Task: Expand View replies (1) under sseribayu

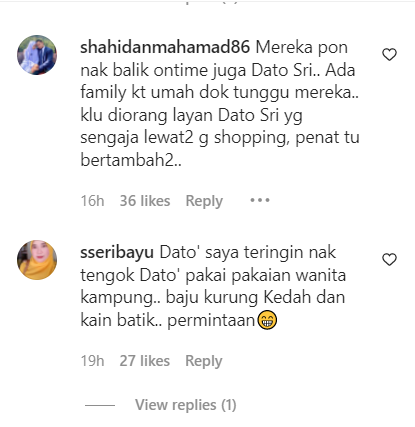Action: [186, 405]
